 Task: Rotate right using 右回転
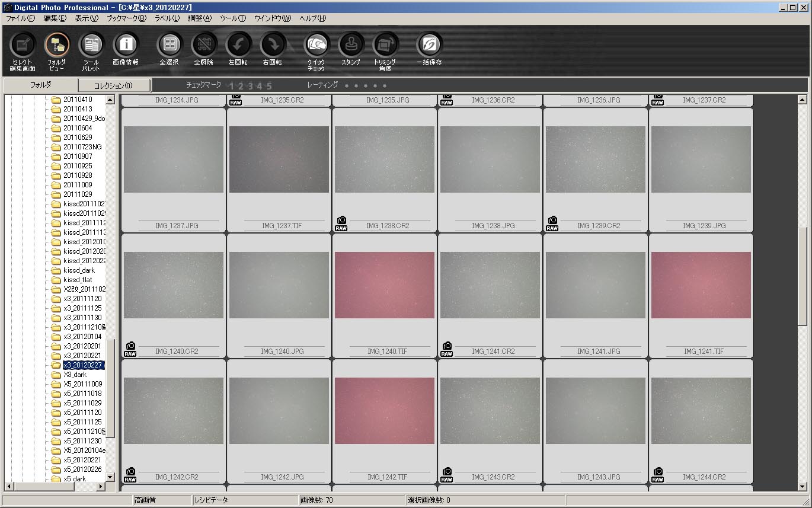pyautogui.click(x=273, y=49)
